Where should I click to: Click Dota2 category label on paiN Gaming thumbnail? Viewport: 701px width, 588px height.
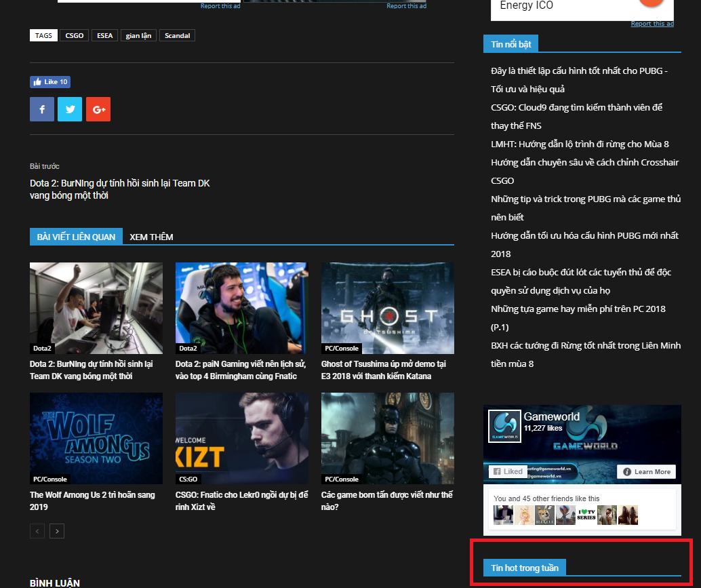tap(188, 349)
